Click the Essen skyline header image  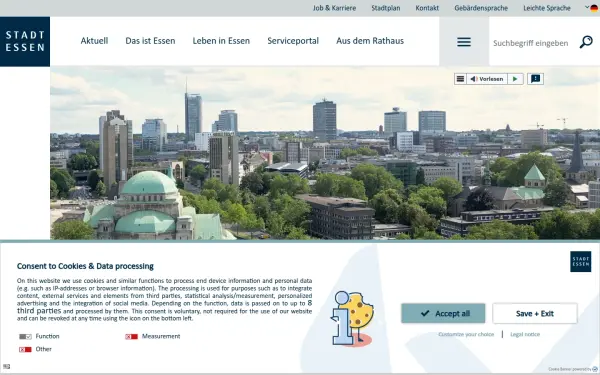325,153
